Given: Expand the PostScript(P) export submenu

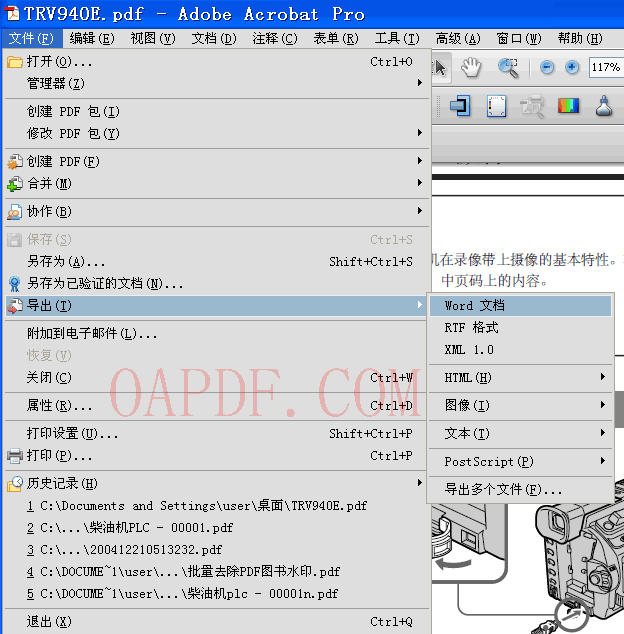Looking at the screenshot, I should tap(520, 461).
